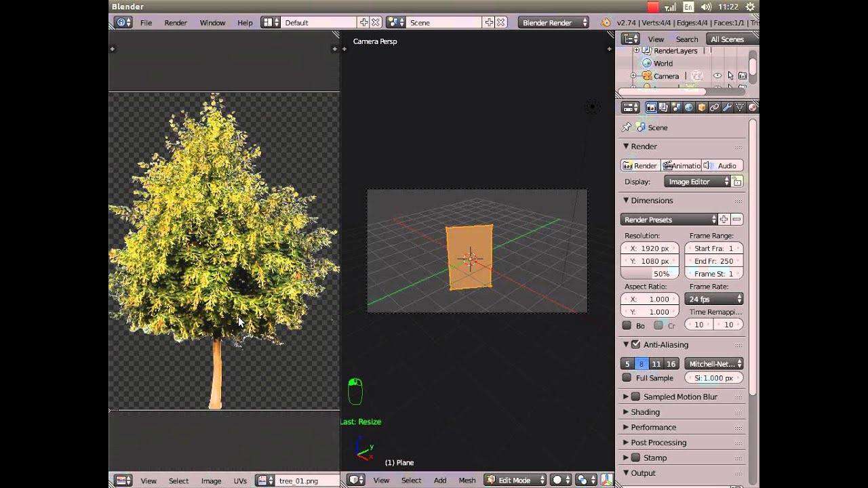This screenshot has width=868, height=488.
Task: Toggle Camera renderability in outliner
Action: [x=743, y=76]
